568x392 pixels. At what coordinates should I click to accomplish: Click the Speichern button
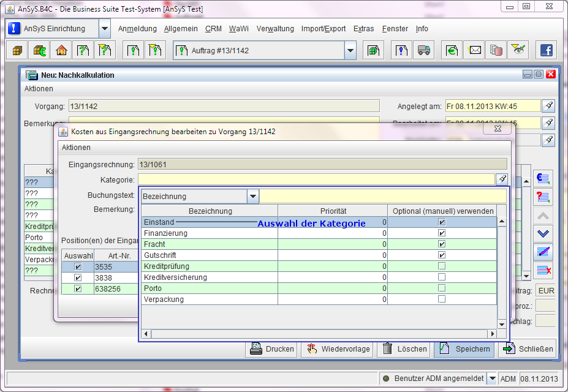coord(465,349)
